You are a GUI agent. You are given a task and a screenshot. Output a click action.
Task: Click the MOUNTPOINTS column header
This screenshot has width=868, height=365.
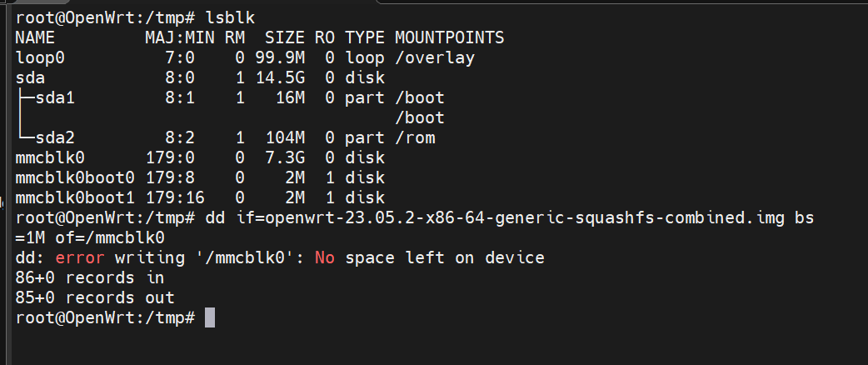click(x=450, y=37)
